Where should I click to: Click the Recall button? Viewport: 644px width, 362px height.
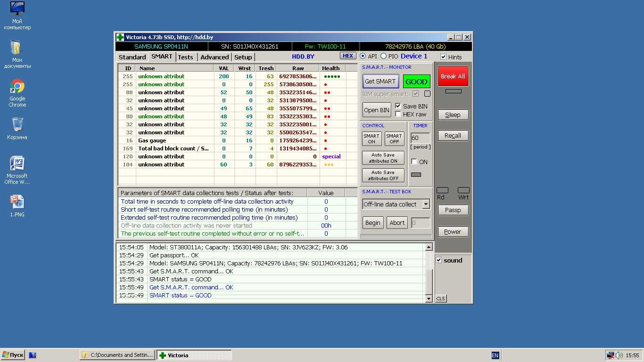point(453,135)
